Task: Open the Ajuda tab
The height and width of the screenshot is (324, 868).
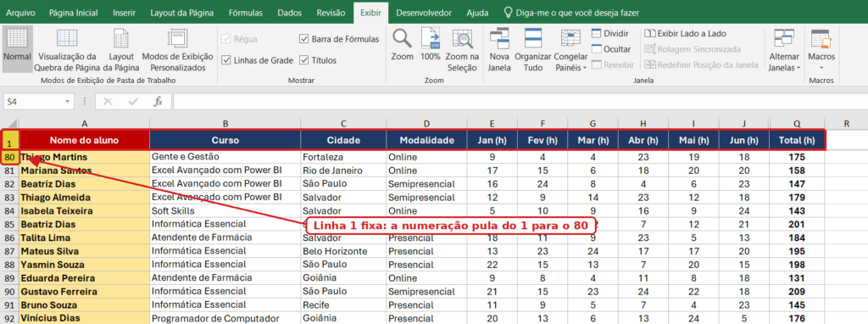Action: coord(477,12)
